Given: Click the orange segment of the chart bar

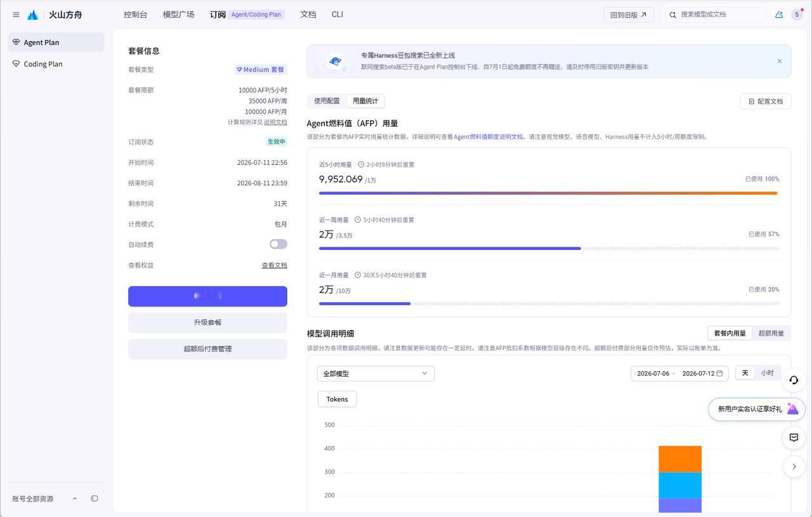Looking at the screenshot, I should [680, 459].
